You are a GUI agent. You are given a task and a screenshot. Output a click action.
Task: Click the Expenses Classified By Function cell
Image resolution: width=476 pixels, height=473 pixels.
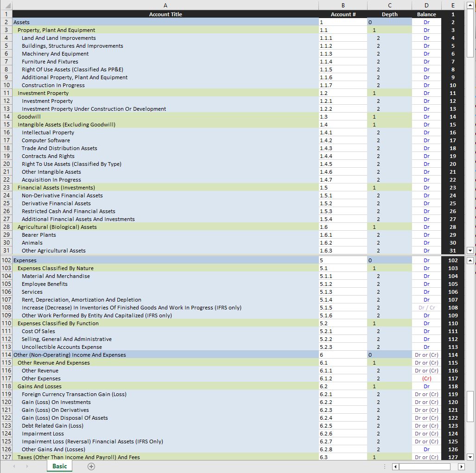165,323
